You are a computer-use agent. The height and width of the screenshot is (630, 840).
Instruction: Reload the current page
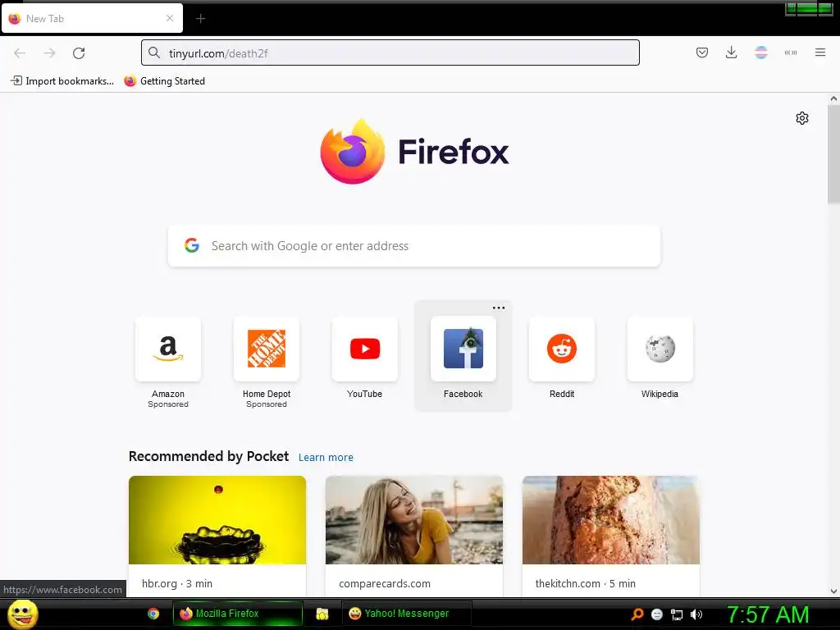tap(79, 53)
